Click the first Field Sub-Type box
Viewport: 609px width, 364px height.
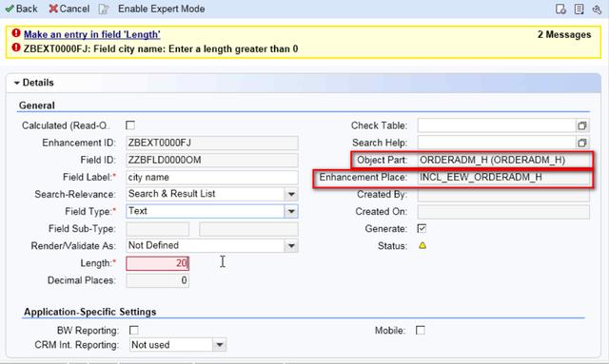[x=157, y=229]
